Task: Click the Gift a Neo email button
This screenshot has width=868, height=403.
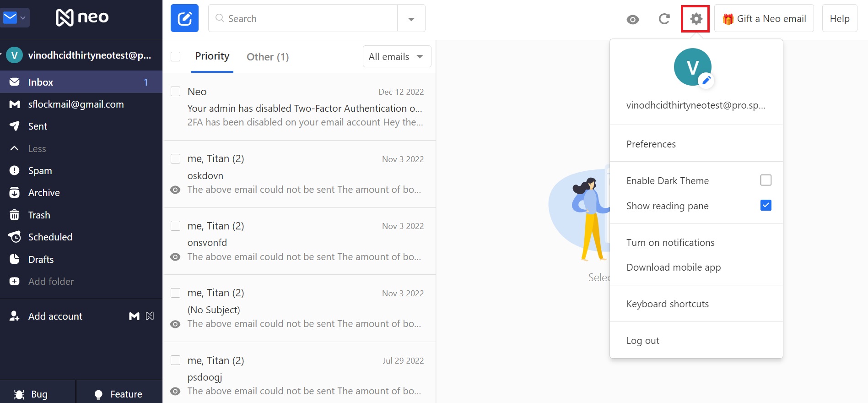Action: pyautogui.click(x=764, y=18)
